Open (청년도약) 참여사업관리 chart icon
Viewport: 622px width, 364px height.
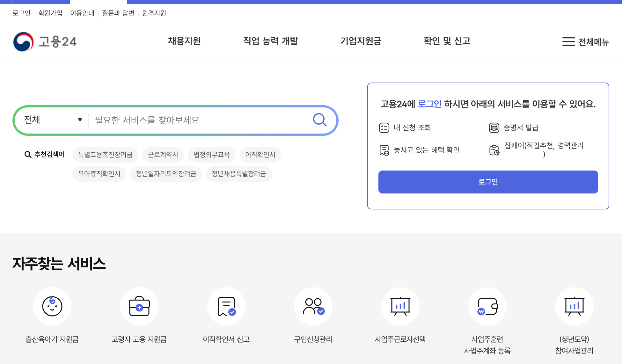(575, 306)
